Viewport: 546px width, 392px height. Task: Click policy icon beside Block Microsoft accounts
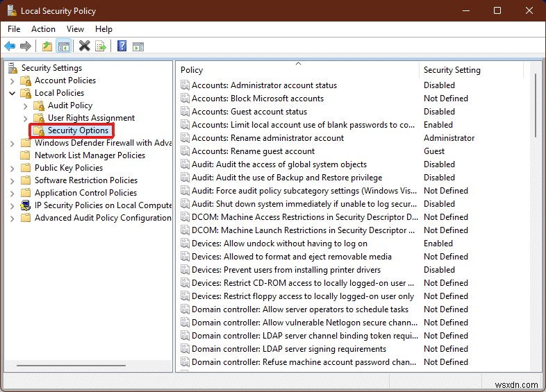pos(185,99)
